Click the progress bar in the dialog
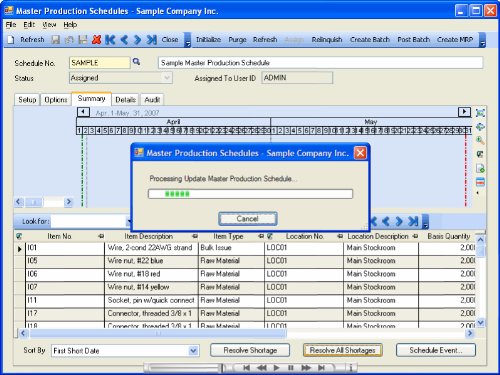Screen dimensions: 500x375 (x=250, y=194)
